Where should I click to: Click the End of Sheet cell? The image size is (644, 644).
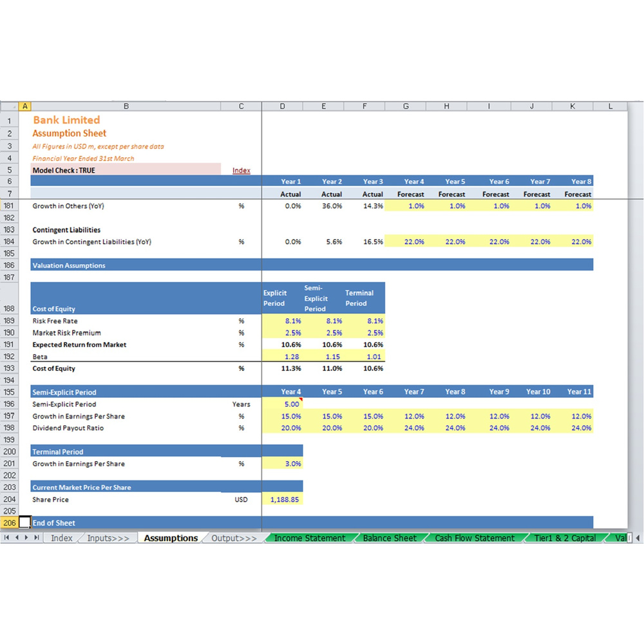[x=126, y=523]
